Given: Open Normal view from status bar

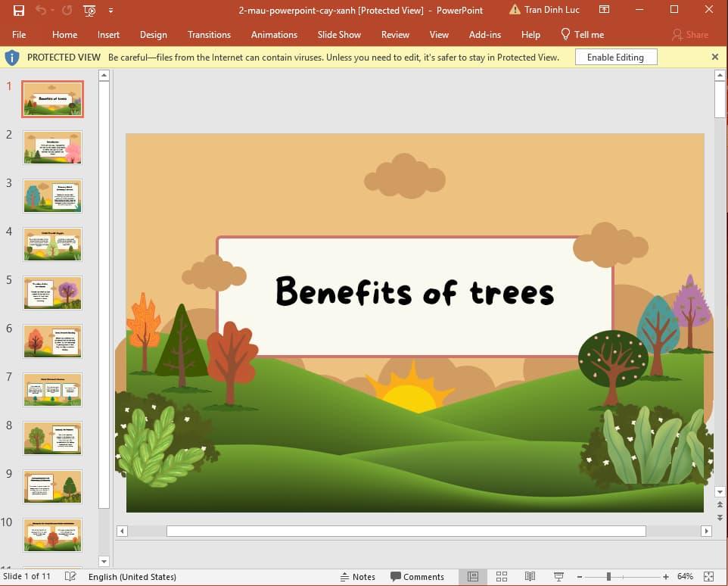Looking at the screenshot, I should 473,576.
